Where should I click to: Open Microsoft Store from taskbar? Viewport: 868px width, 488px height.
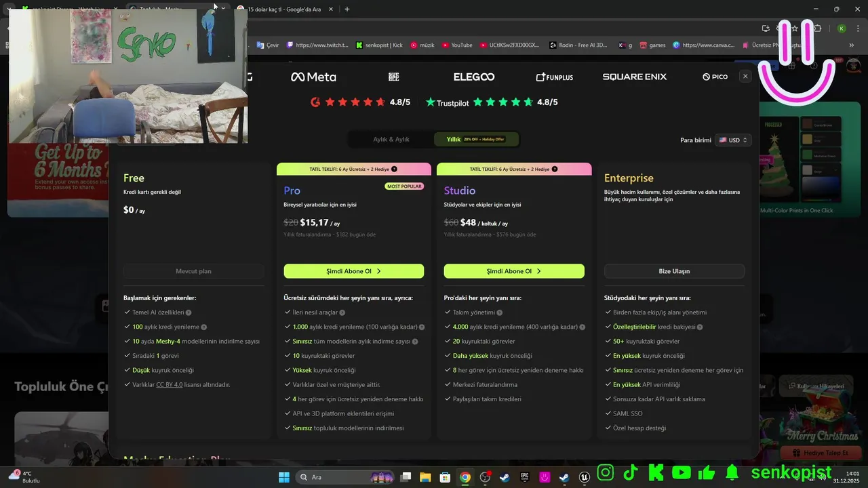coord(445,477)
